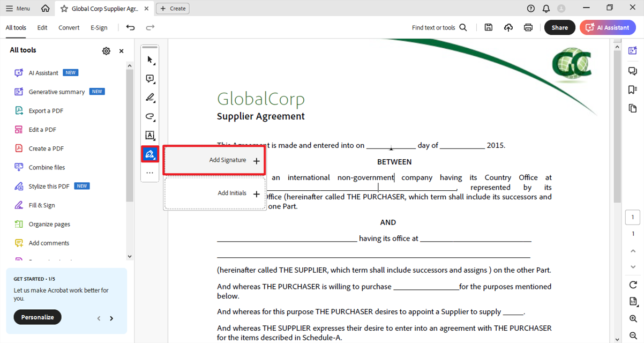Screen dimensions: 644x343
Task: Choose the Select arrow tool
Action: [150, 60]
